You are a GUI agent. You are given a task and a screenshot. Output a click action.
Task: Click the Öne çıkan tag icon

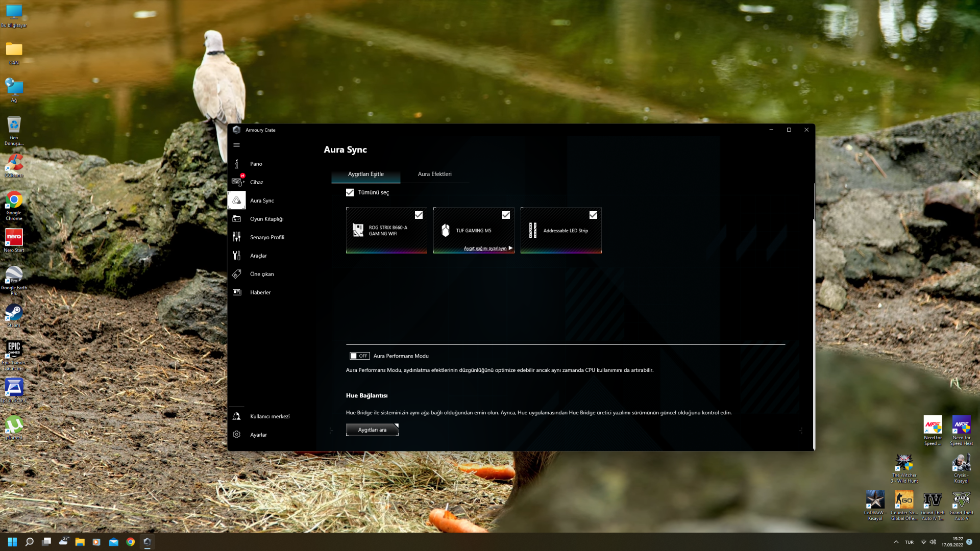(236, 274)
